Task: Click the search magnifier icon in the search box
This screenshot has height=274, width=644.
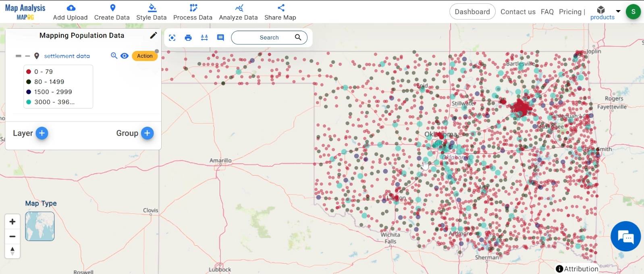Action: click(x=298, y=37)
